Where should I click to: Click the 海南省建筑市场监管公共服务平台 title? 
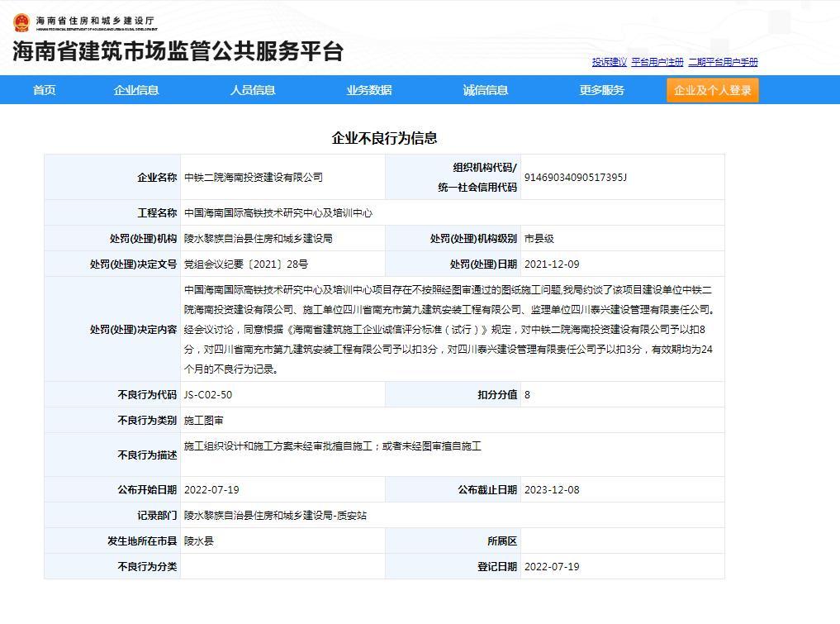tap(178, 51)
